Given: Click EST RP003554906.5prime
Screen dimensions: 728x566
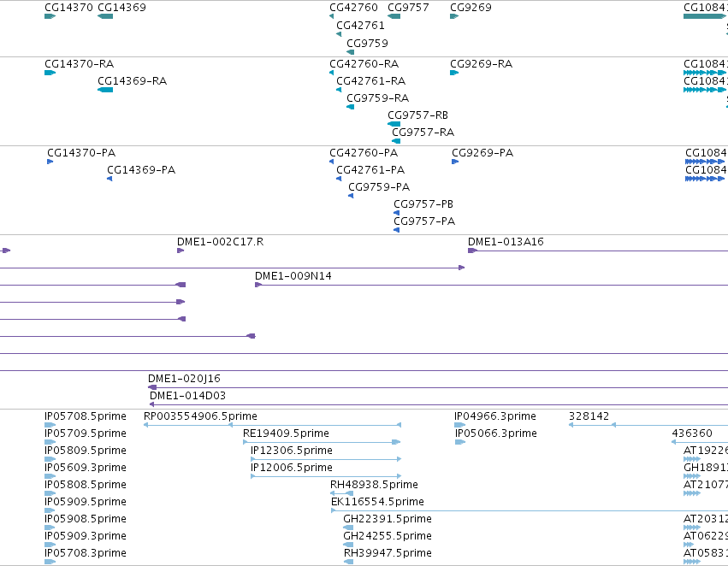Looking at the screenshot, I should [273, 425].
